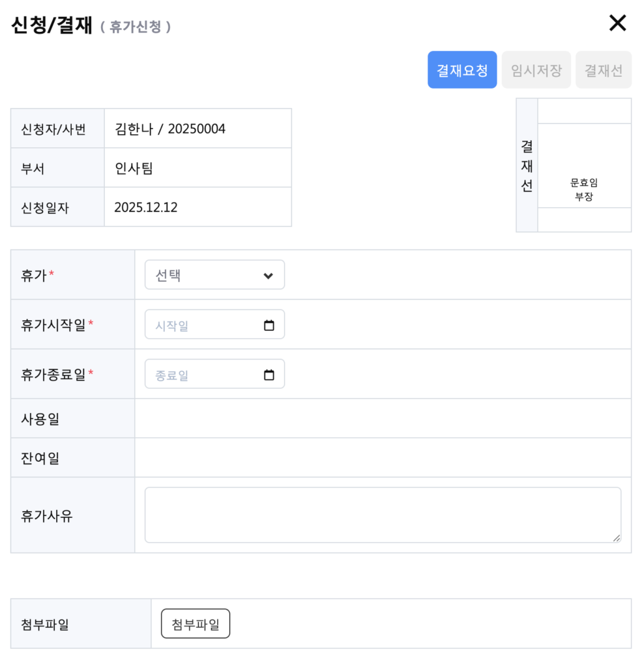The height and width of the screenshot is (667, 644).
Task: Close the 신청/결재 dialog with the X icon
Action: pyautogui.click(x=617, y=23)
